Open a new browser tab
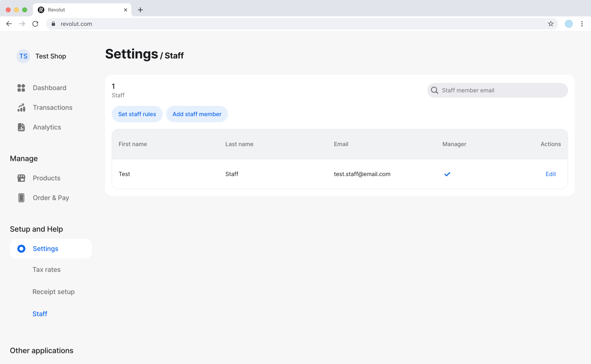The image size is (591, 364). click(140, 10)
